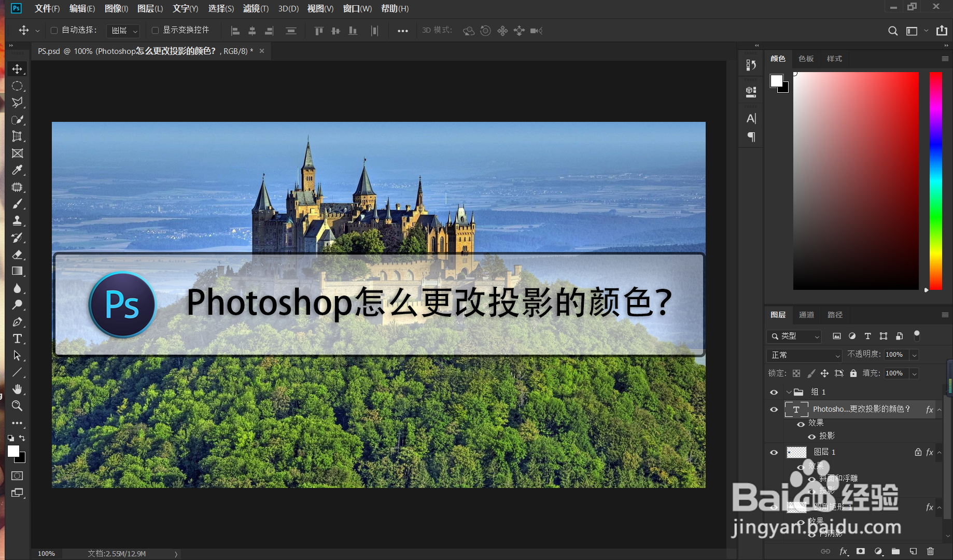
Task: Open the 正常 blend mode dropdown
Action: [x=804, y=355]
